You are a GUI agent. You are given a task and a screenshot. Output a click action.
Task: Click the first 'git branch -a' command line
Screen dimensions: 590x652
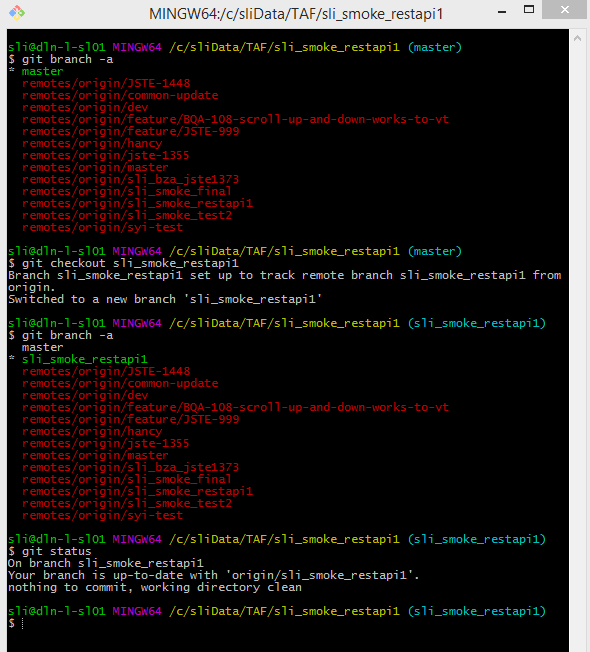click(x=61, y=59)
